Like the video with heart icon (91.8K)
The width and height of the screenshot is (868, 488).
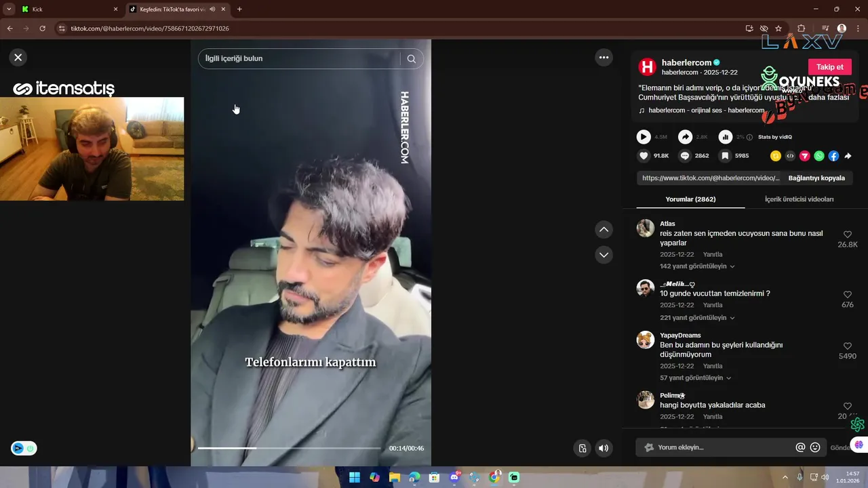tap(644, 156)
